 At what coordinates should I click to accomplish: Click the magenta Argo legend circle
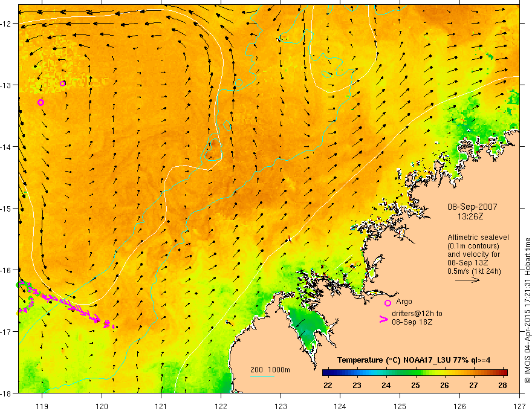click(x=388, y=303)
